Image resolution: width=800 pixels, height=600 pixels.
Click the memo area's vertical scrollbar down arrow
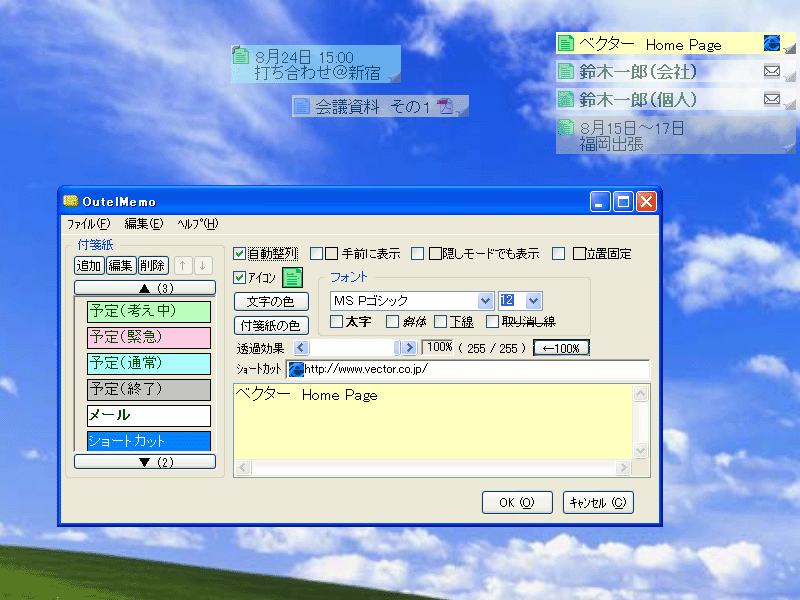click(x=641, y=451)
